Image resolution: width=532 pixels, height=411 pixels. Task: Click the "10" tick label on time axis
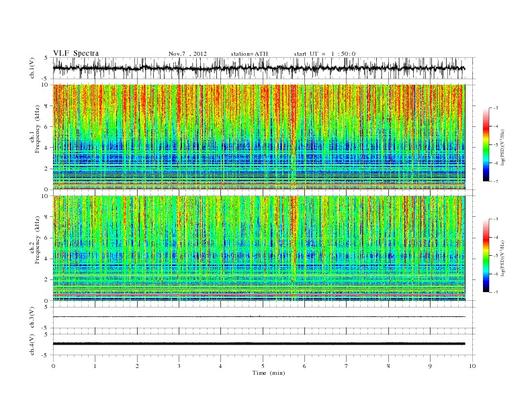[x=472, y=366]
